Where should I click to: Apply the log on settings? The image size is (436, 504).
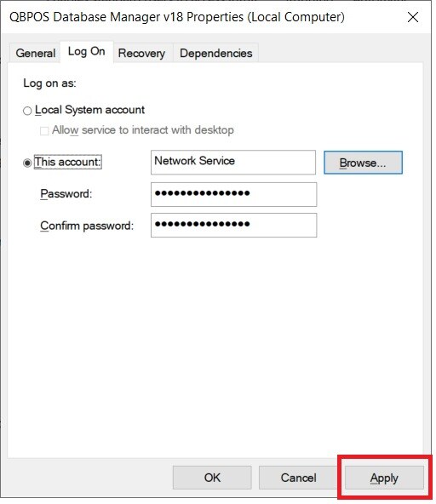point(384,478)
